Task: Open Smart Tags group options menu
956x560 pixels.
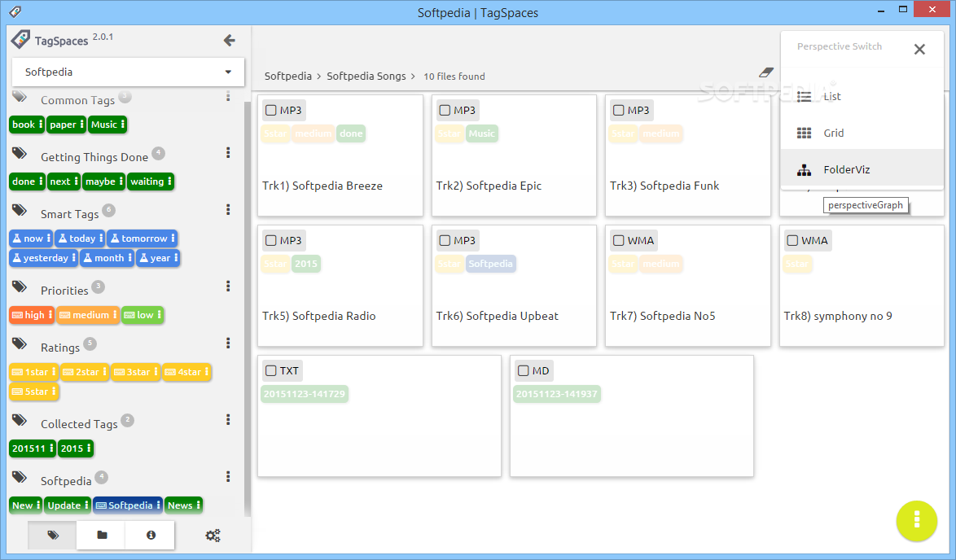Action: [228, 210]
